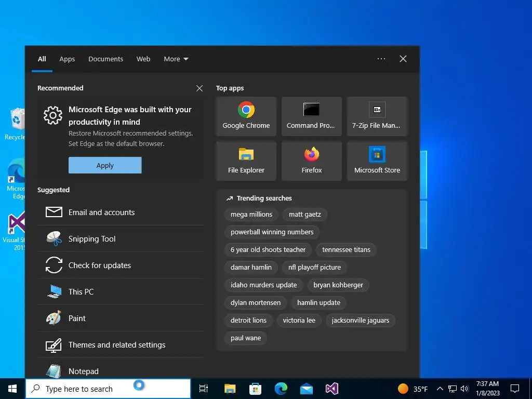This screenshot has height=399, width=532.
Task: Switch to the Web tab
Action: 143,59
